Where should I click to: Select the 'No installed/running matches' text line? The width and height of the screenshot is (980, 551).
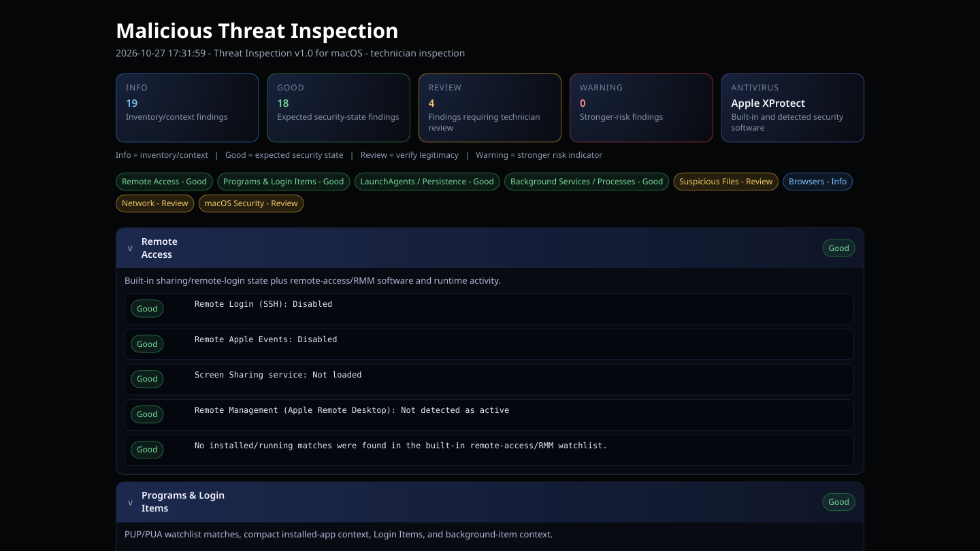(x=401, y=446)
